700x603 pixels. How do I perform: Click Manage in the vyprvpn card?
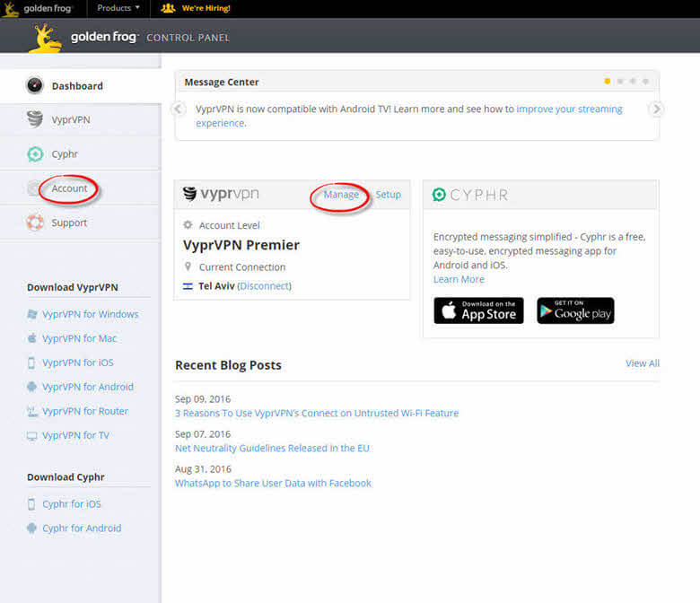[341, 195]
